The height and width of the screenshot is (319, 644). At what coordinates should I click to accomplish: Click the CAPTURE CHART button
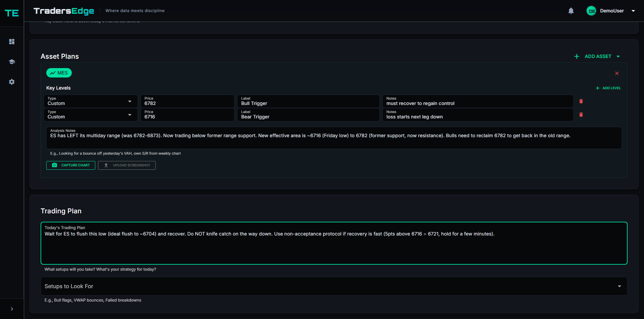(71, 165)
